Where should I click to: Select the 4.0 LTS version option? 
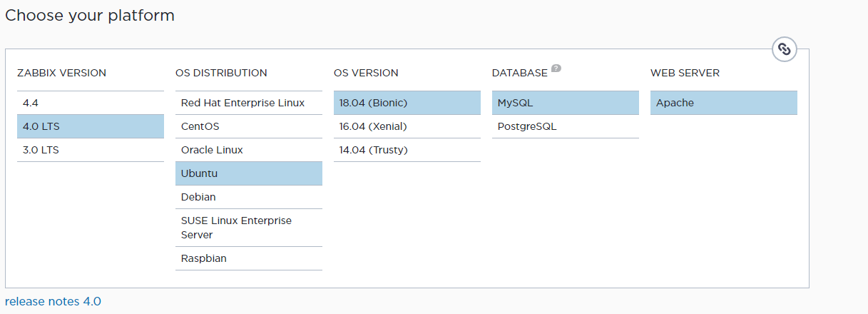[x=91, y=126]
